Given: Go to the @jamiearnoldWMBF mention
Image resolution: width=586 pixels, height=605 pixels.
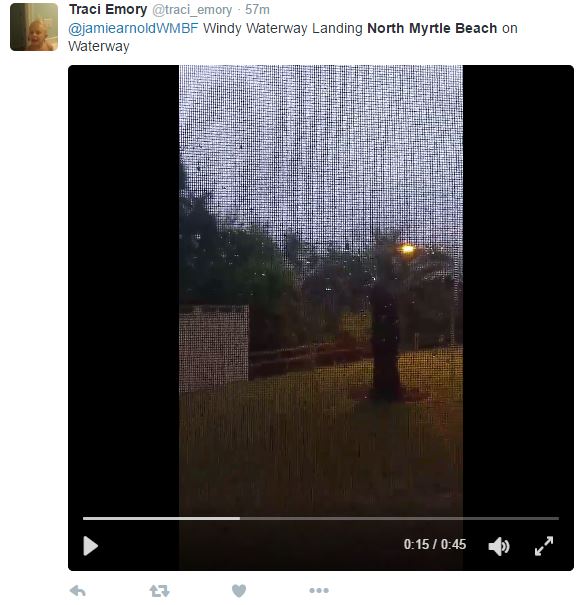Looking at the screenshot, I should (133, 28).
